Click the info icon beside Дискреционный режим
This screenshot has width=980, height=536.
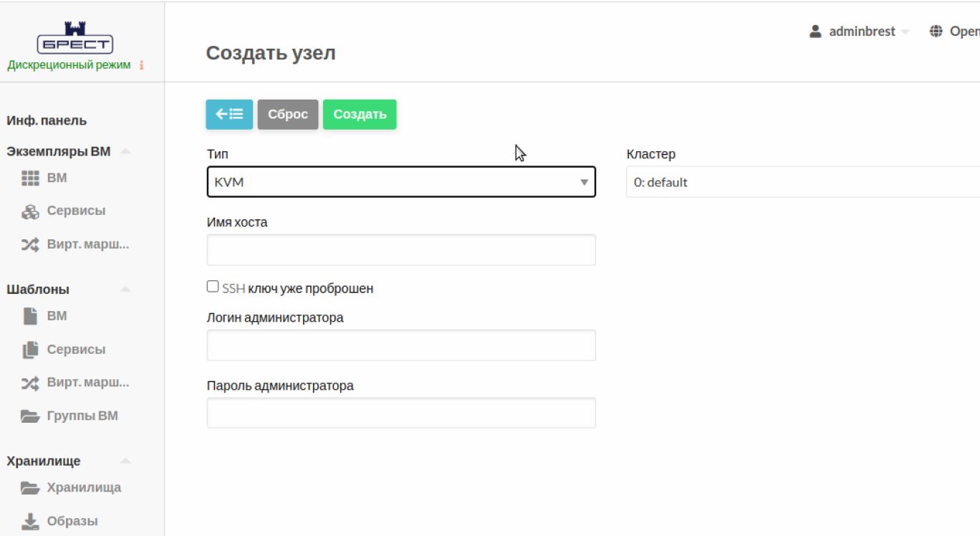142,65
